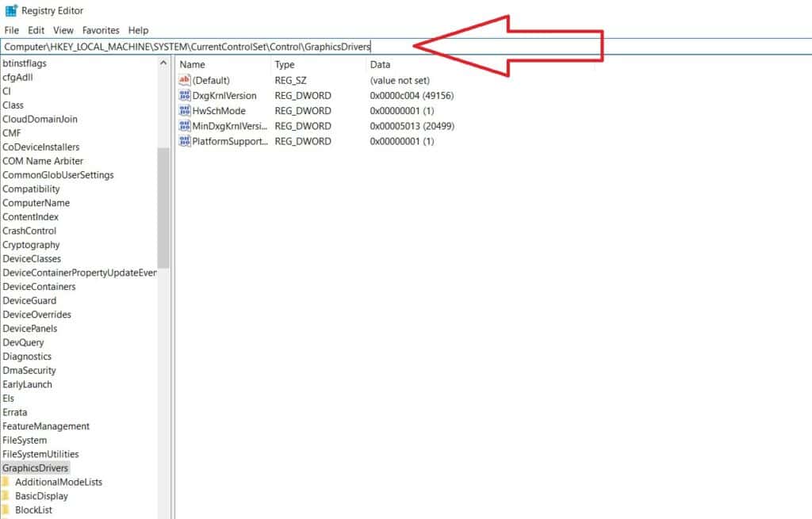Image resolution: width=812 pixels, height=519 pixels.
Task: Select the (Default) string value icon
Action: coord(184,80)
